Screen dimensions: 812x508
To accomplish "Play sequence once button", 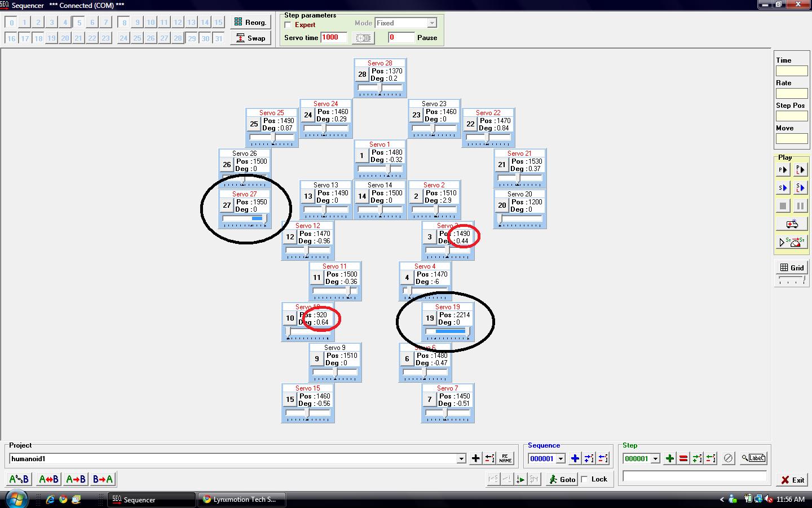I will [x=783, y=187].
